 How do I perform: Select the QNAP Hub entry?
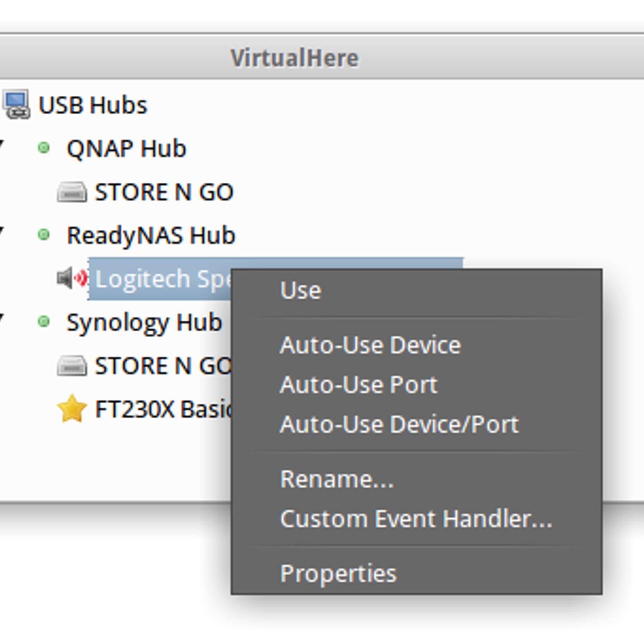[x=126, y=149]
